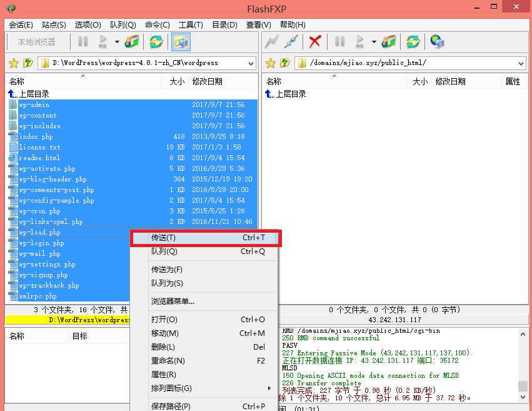Open the 站点(S) menu
The image size is (532, 411).
(x=54, y=25)
